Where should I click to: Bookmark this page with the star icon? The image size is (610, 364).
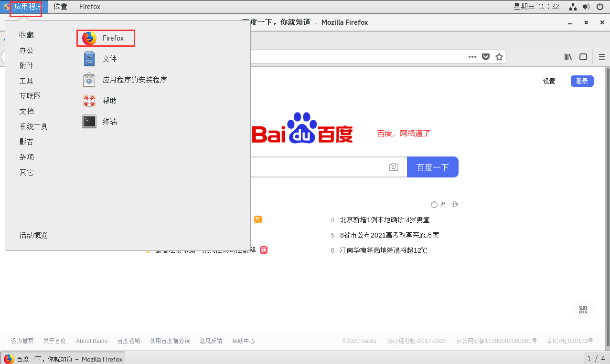pos(499,57)
